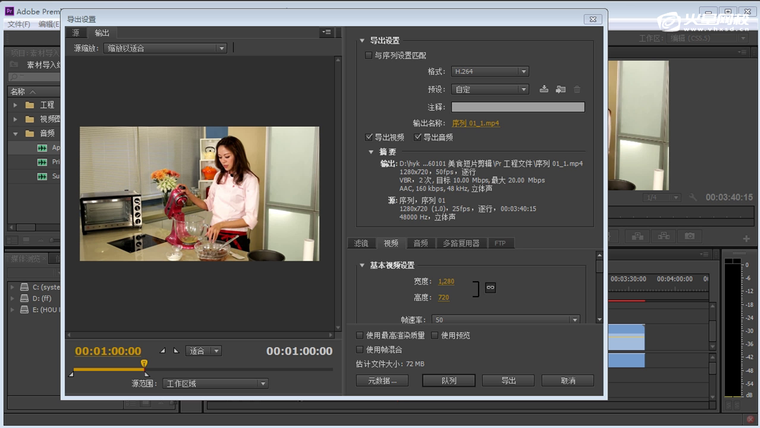Click the 导出 button
This screenshot has width=760, height=428.
point(508,381)
